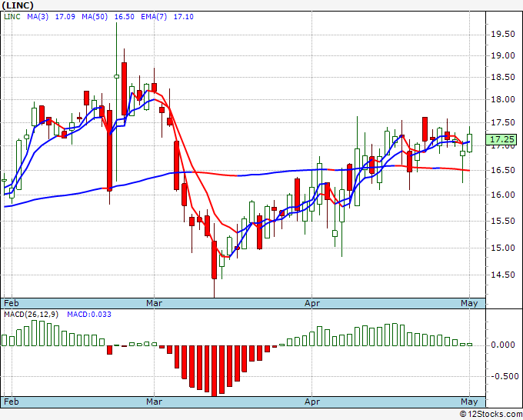Click the EMA(7) legend label
Viewport: 523px width, 420px height.
[x=154, y=17]
